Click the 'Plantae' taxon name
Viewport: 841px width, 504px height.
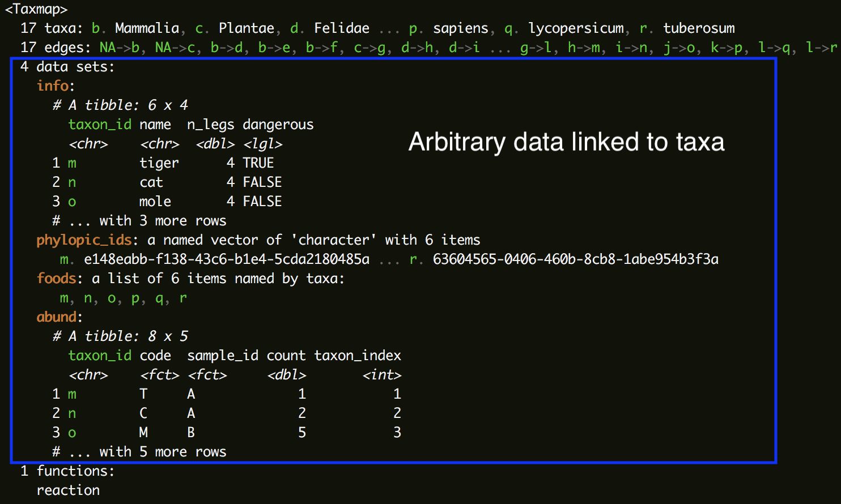point(247,28)
